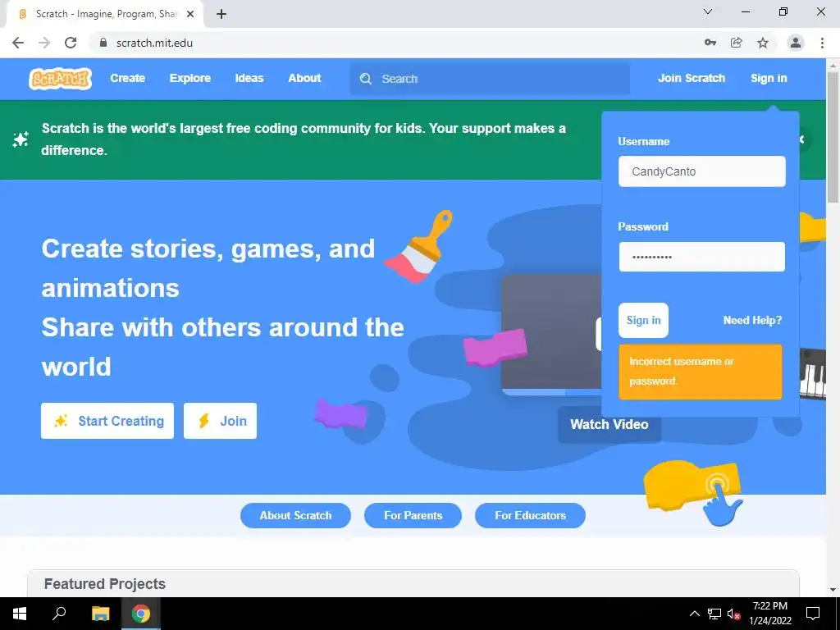Open the About Scratch pill button
840x630 pixels.
[x=295, y=515]
